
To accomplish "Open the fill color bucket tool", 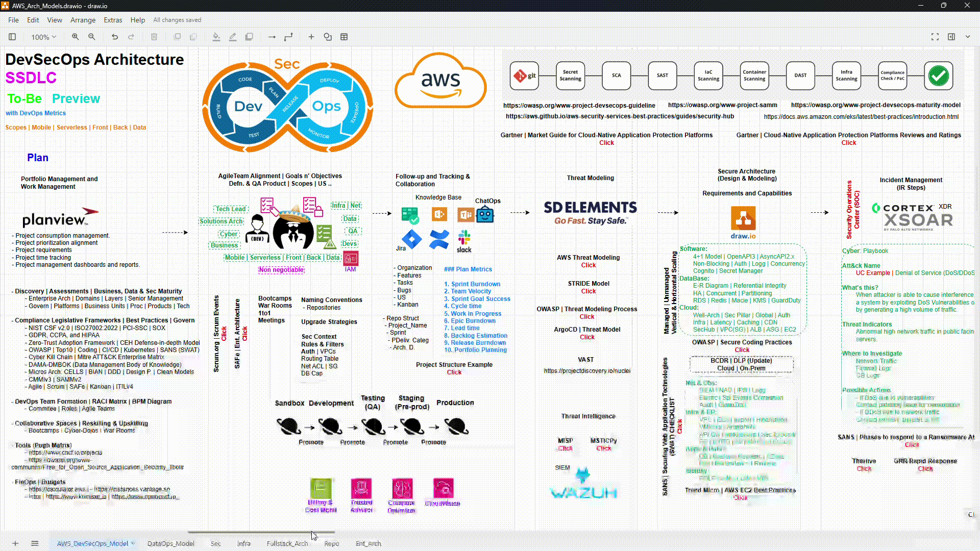I will tap(216, 37).
